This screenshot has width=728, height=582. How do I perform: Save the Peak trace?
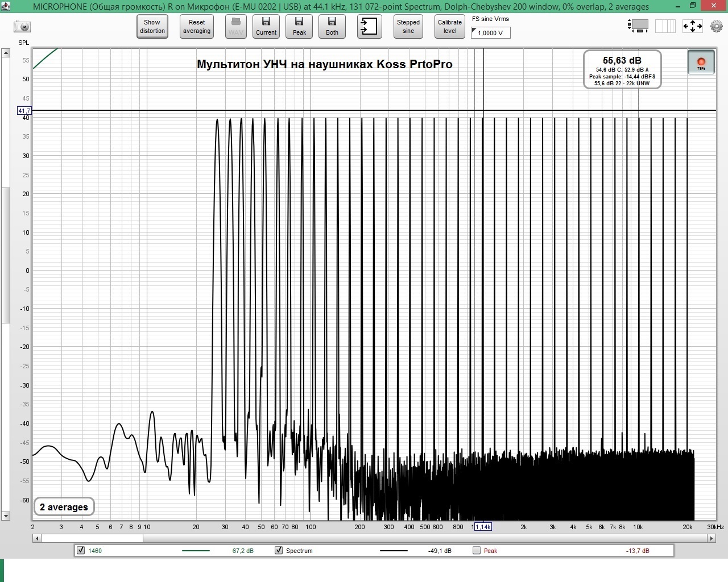[300, 27]
